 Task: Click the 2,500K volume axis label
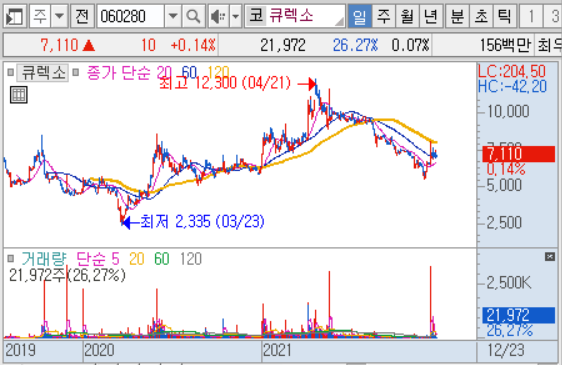pos(509,283)
